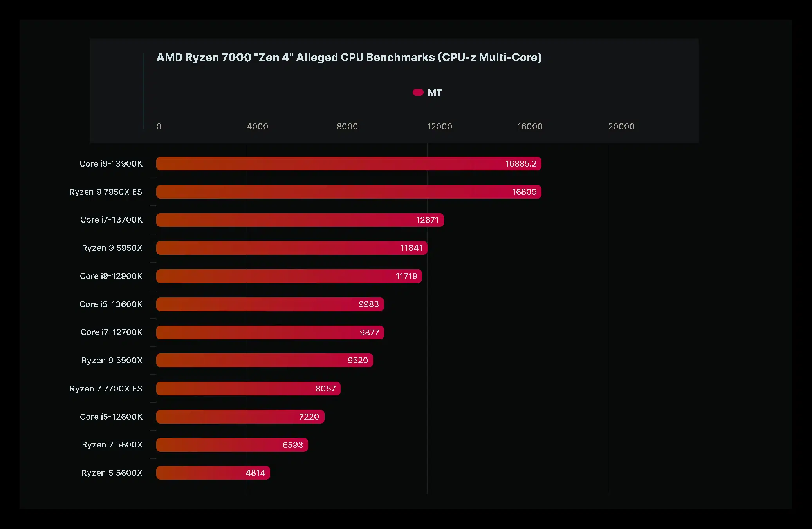Click the 9877 score value
This screenshot has height=529, width=812.
click(370, 333)
